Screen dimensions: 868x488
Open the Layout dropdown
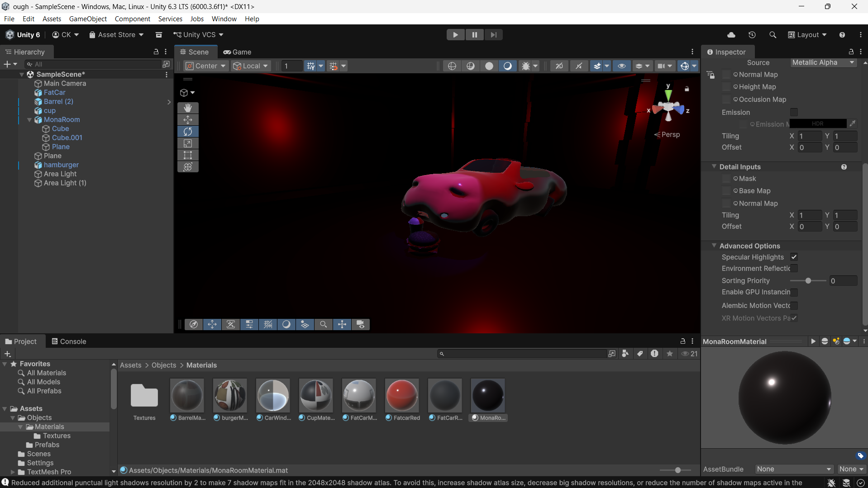click(807, 35)
